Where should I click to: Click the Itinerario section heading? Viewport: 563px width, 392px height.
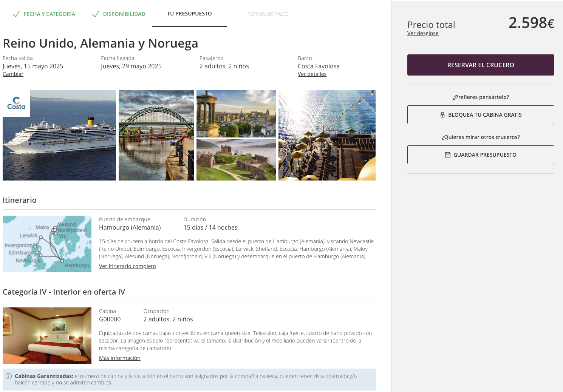click(20, 200)
